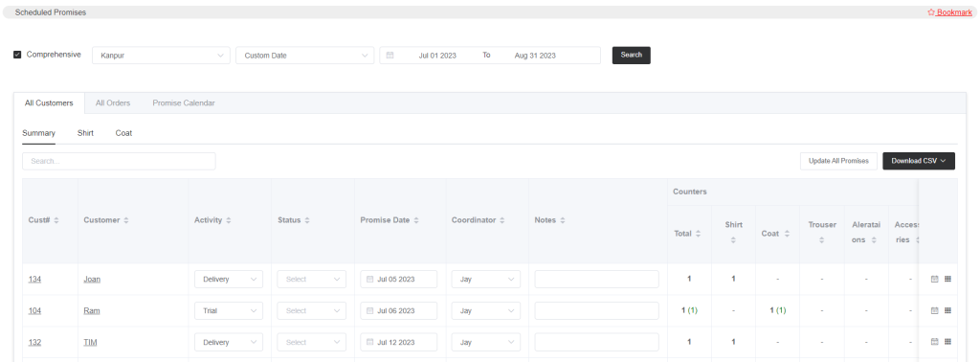Sort by Customer column arrows
The width and height of the screenshot is (980, 362).
(126, 220)
